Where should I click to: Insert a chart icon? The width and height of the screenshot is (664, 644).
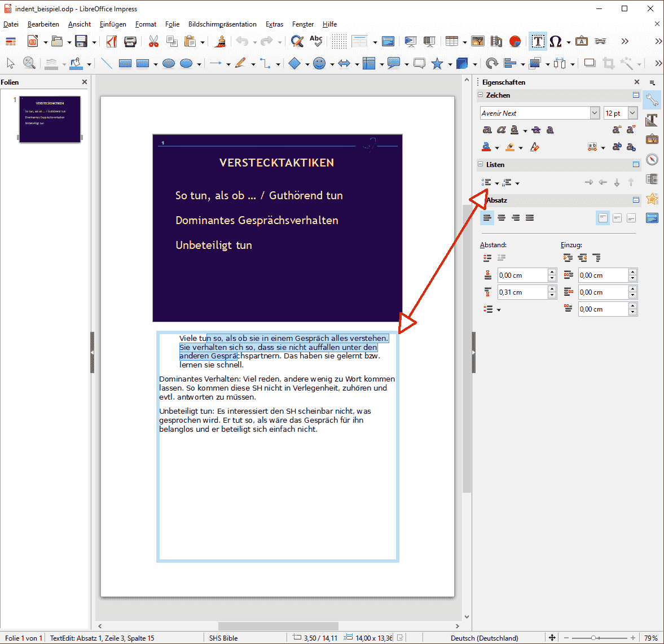pyautogui.click(x=515, y=41)
